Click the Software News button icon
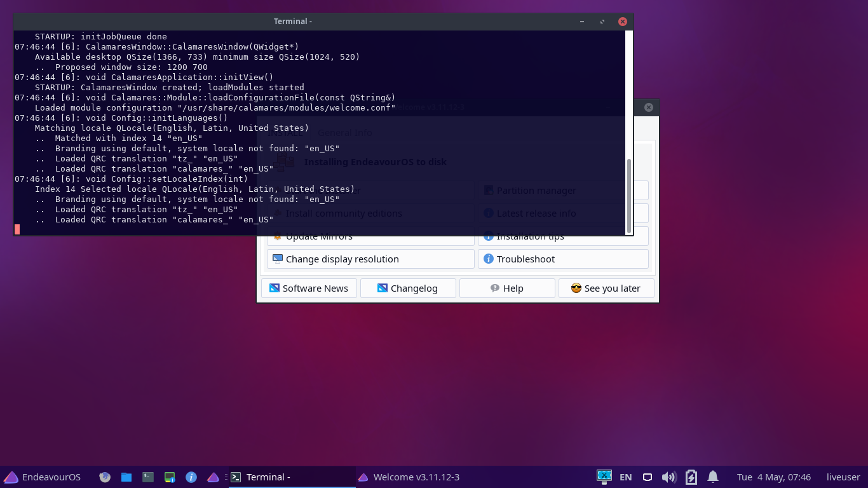 tap(275, 288)
